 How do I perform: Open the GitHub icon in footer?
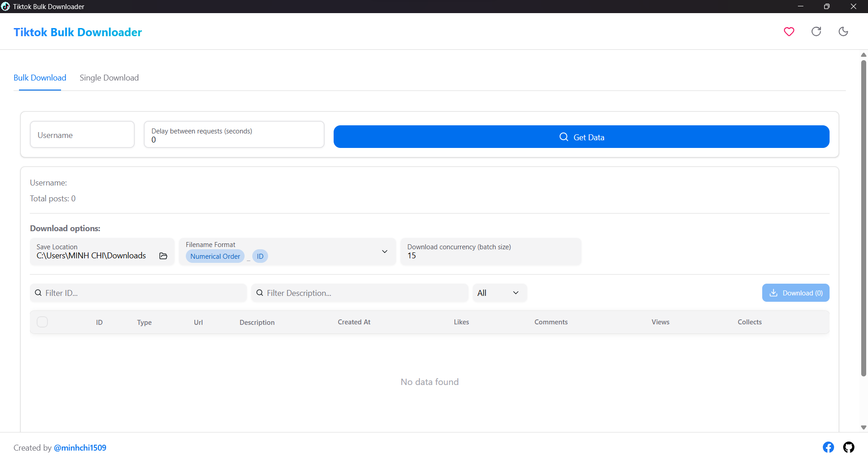(849, 447)
